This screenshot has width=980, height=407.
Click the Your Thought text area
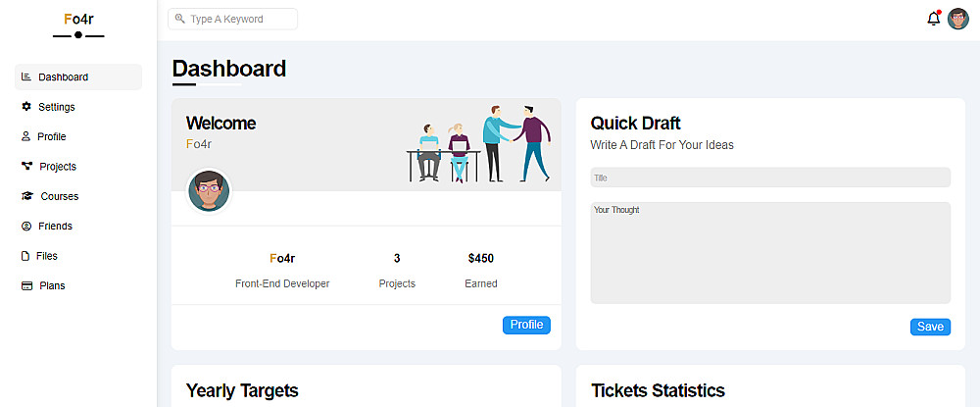tap(770, 253)
